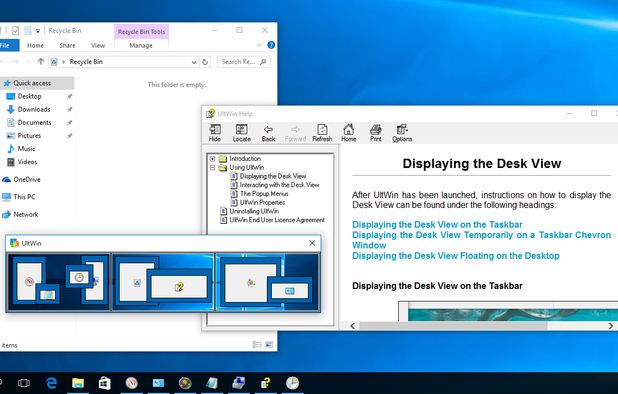The width and height of the screenshot is (618, 394).
Task: Open Videos in Explorer navigation pane
Action: click(x=27, y=162)
